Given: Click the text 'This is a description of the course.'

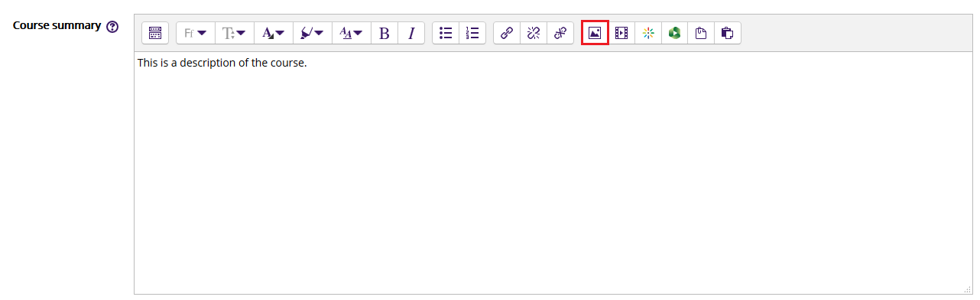Looking at the screenshot, I should pyautogui.click(x=222, y=63).
